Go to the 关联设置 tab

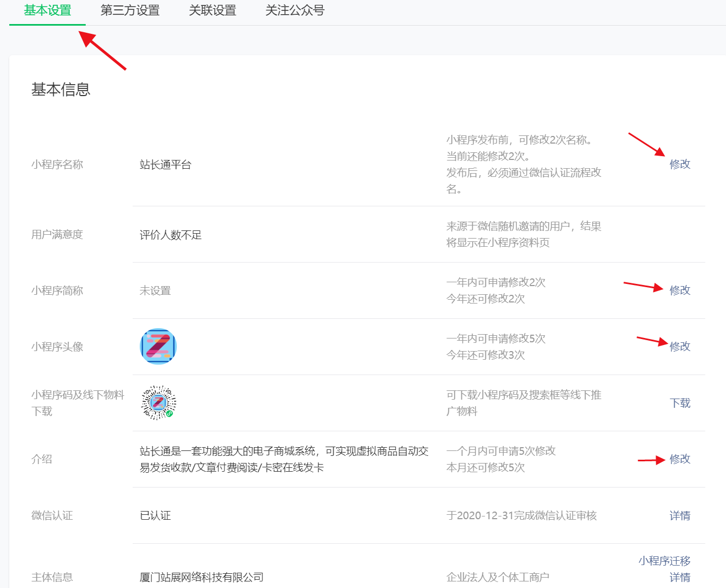click(212, 11)
